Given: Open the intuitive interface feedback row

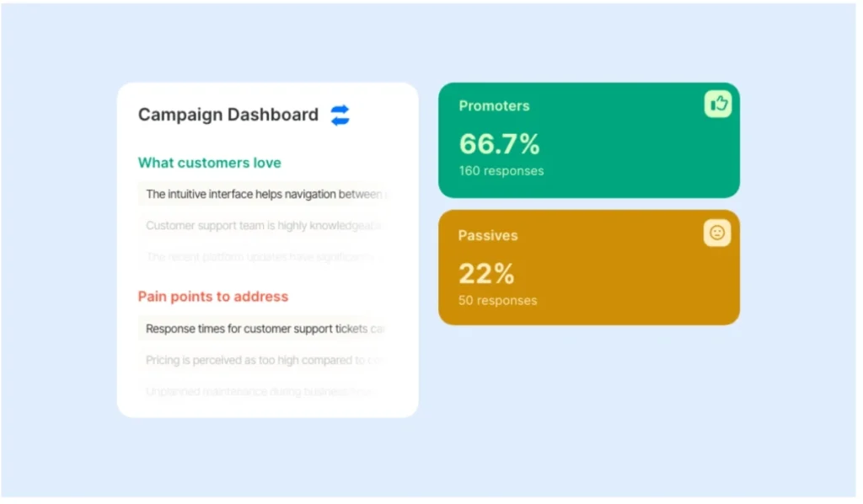Looking at the screenshot, I should tap(265, 196).
